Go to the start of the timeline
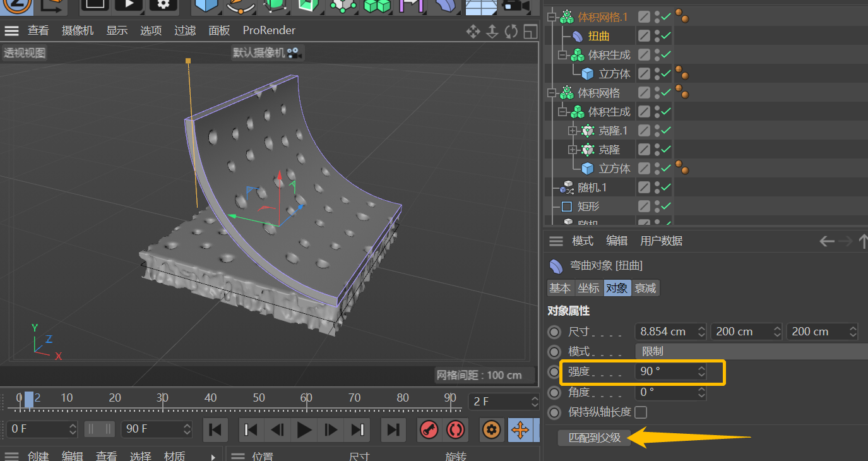This screenshot has width=868, height=461. pos(215,430)
